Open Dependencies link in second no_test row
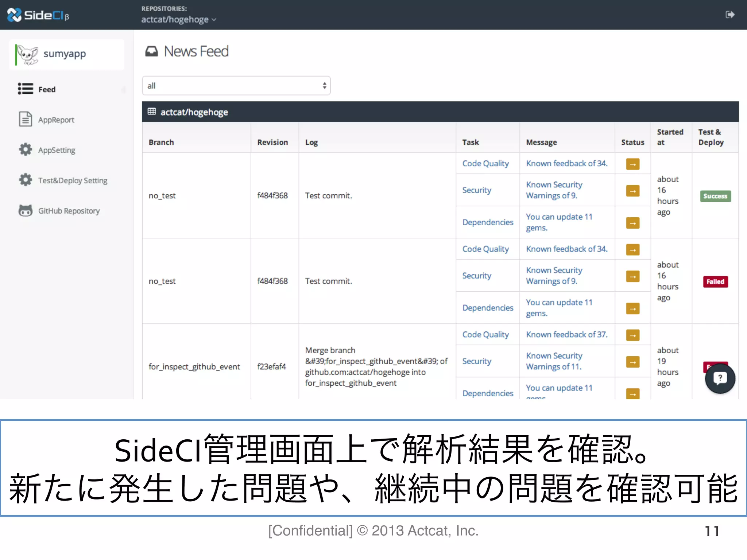Viewport: 747px width, 560px height. click(488, 308)
